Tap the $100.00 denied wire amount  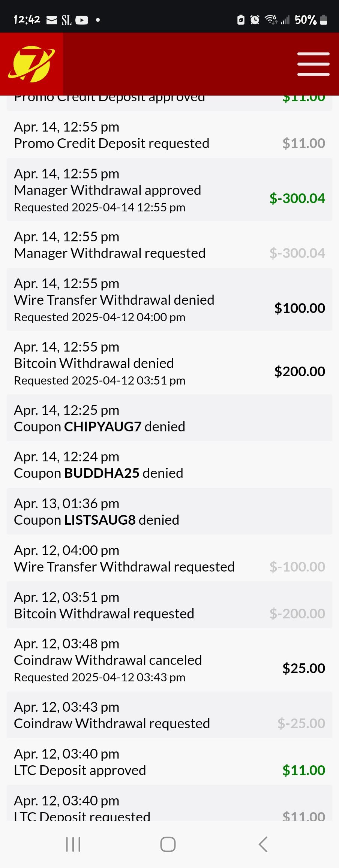pyautogui.click(x=300, y=308)
